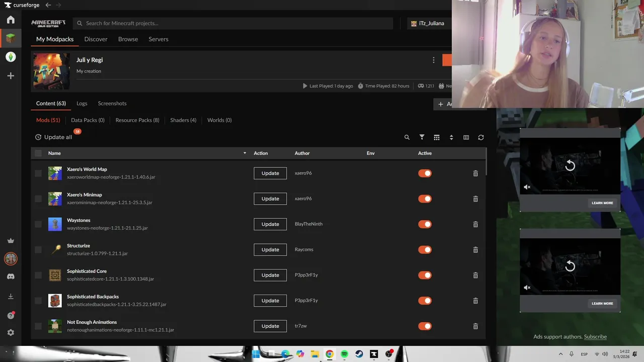Disable Waystones active toggle
Screen dimensions: 644x362
click(425, 224)
